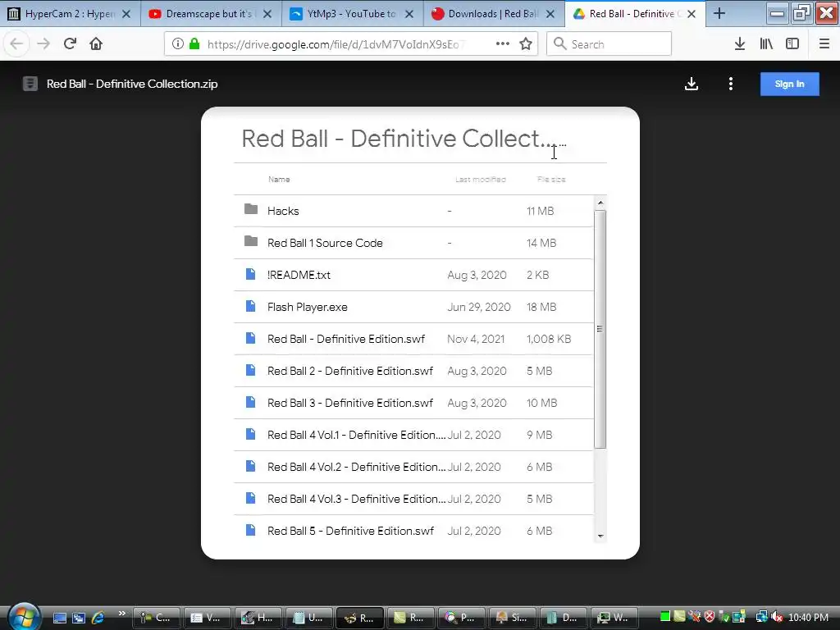Close the HyperCam 2 tab

[126, 14]
